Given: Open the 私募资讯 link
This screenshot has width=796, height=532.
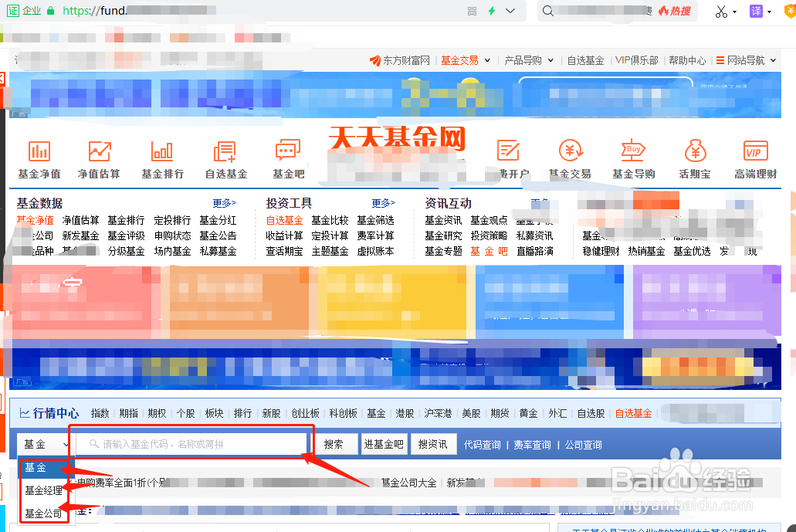Looking at the screenshot, I should (534, 236).
